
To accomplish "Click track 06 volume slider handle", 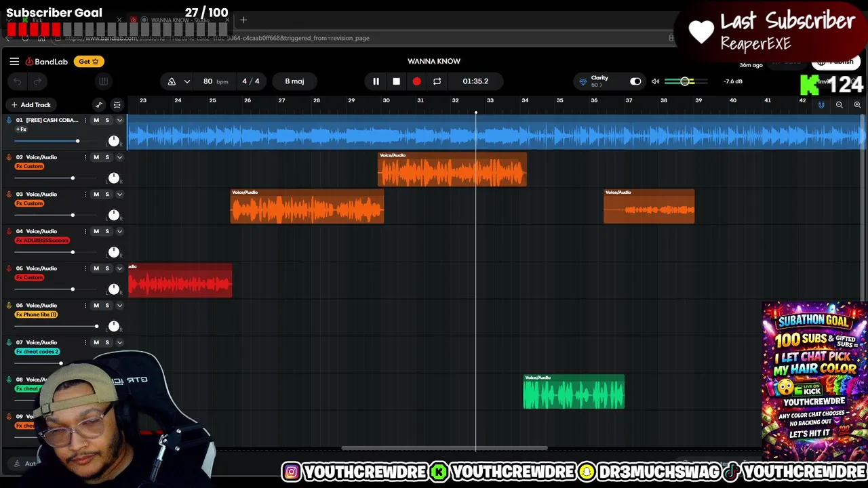I will click(x=96, y=326).
